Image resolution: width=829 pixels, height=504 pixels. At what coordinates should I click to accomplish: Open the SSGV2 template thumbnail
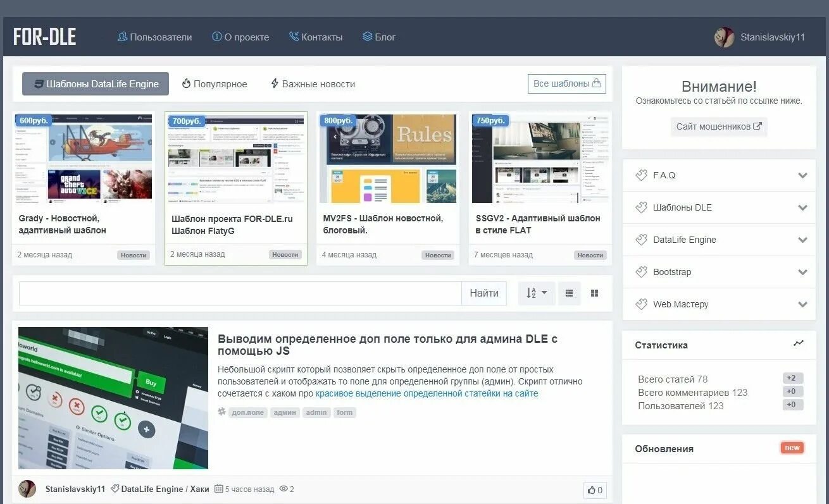click(x=540, y=159)
